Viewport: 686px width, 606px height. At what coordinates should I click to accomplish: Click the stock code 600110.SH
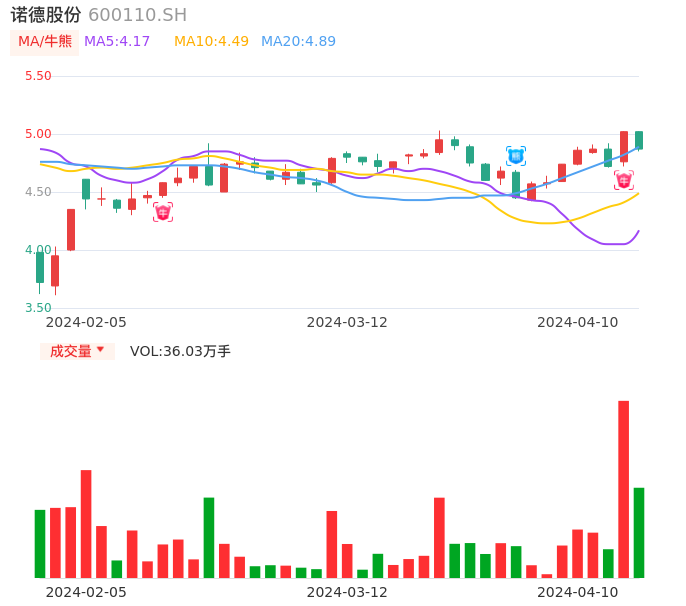[x=137, y=15]
